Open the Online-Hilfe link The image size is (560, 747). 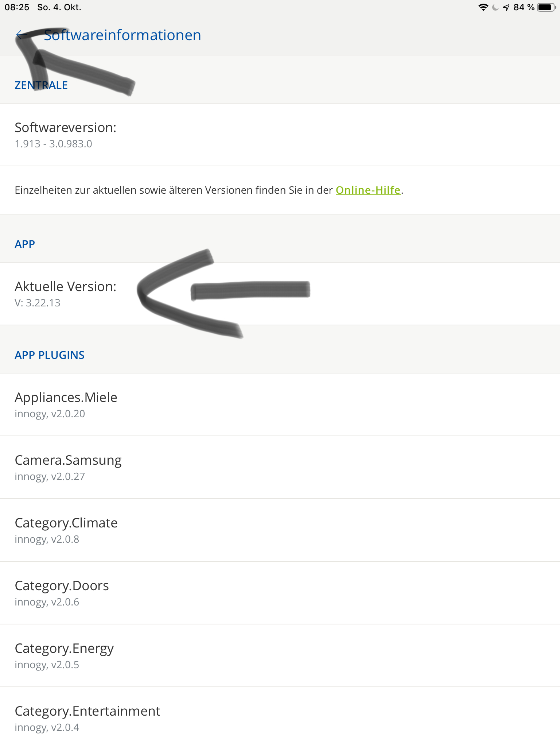tap(368, 190)
